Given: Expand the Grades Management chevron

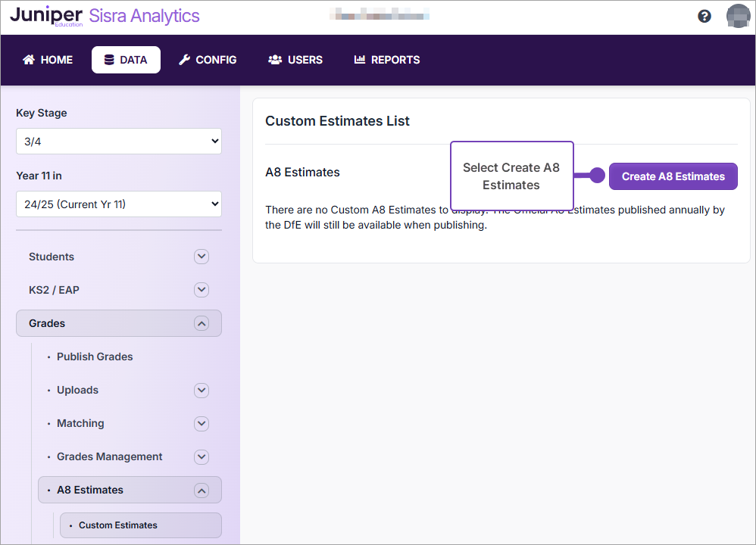Looking at the screenshot, I should coord(201,456).
